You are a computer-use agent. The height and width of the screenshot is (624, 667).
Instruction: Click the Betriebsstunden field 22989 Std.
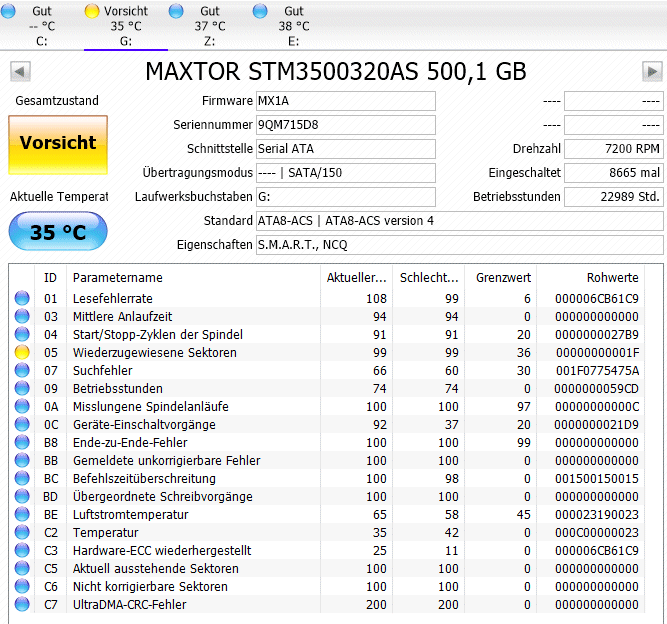(x=614, y=197)
